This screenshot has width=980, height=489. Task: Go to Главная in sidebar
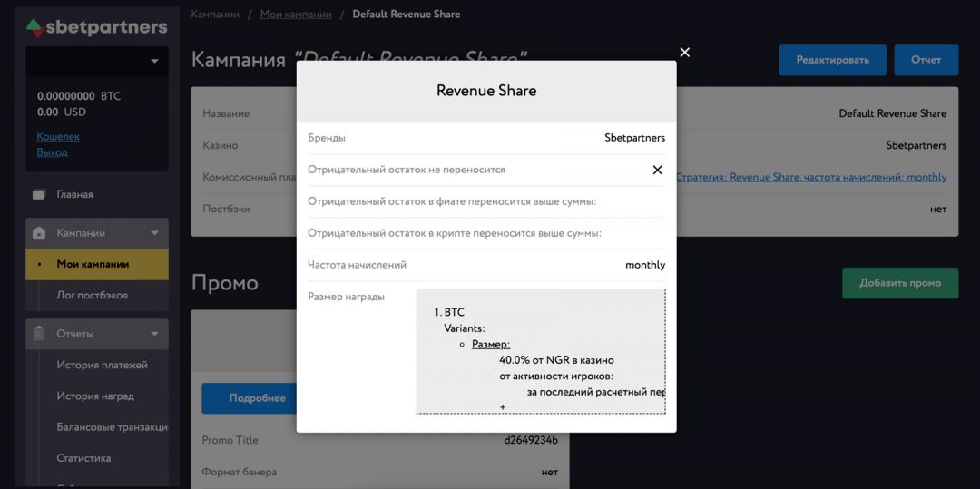click(x=74, y=194)
